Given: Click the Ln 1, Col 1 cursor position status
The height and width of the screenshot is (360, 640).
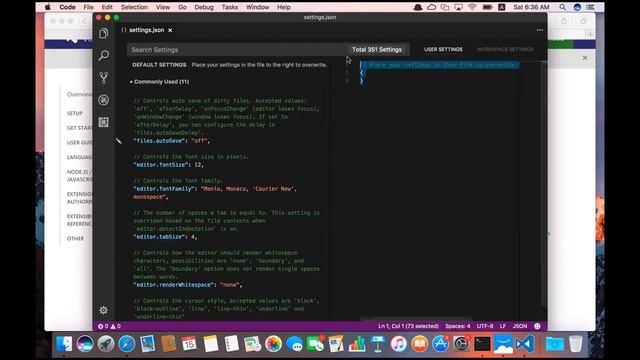Looking at the screenshot, I should point(408,326).
